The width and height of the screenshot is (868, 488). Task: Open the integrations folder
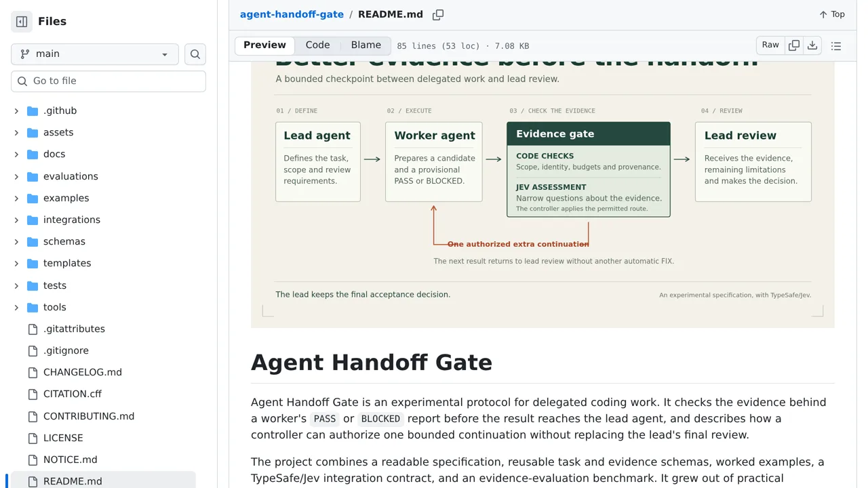(72, 220)
